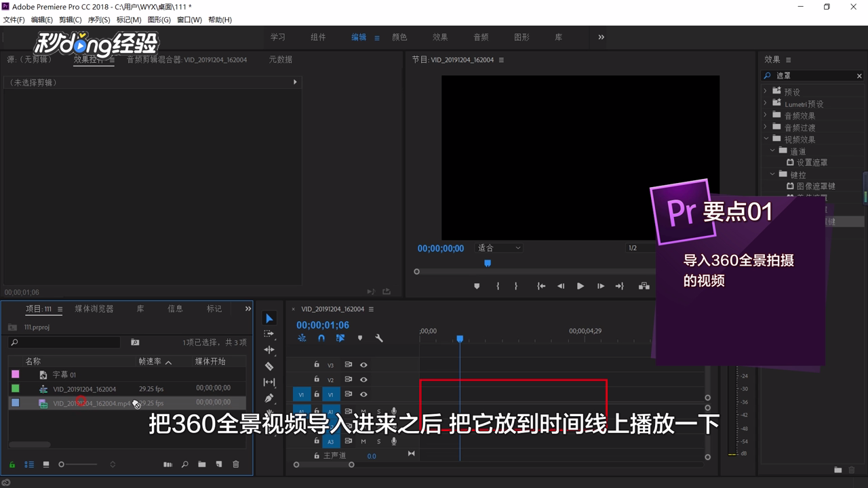This screenshot has width=868, height=488.
Task: Show more workspaces with double chevron
Action: (601, 37)
